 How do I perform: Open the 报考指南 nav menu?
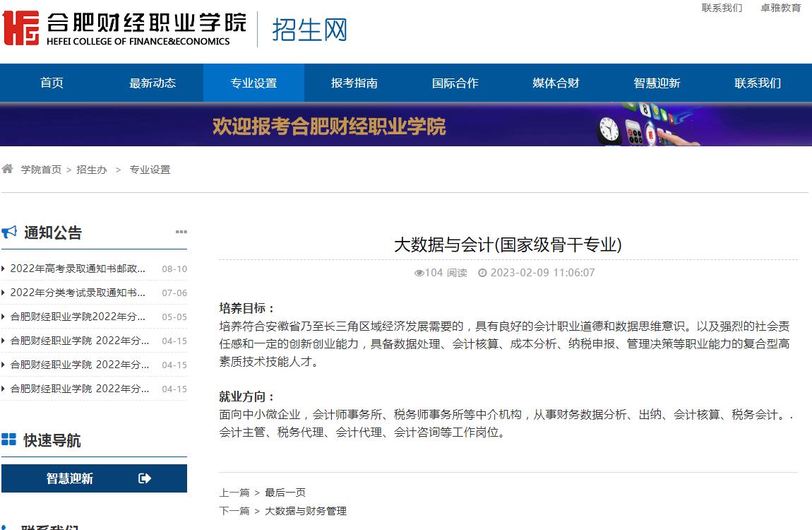(354, 83)
